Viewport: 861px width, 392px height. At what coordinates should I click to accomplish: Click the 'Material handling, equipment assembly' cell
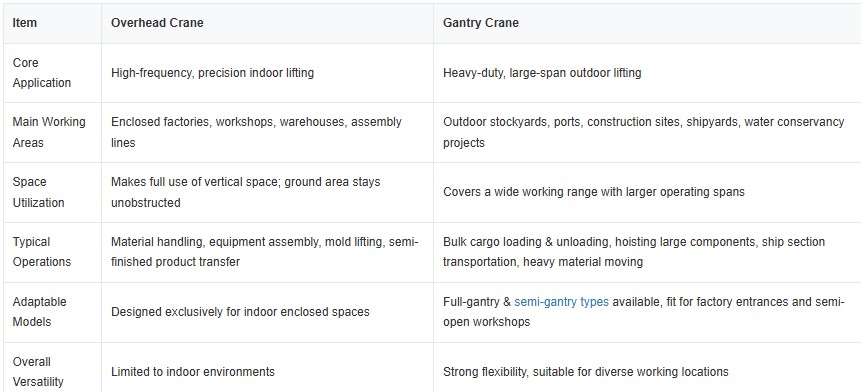[265, 252]
